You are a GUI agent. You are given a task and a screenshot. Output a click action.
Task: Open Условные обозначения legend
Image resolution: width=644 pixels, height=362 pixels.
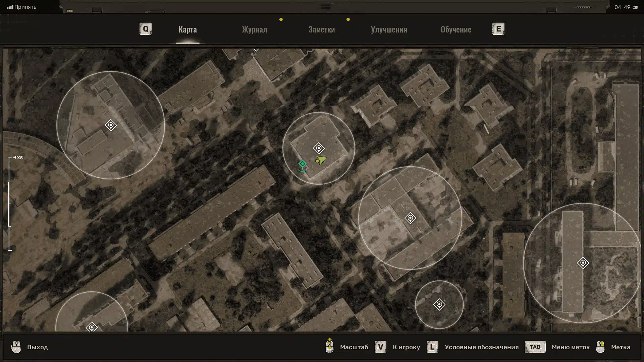(x=481, y=347)
